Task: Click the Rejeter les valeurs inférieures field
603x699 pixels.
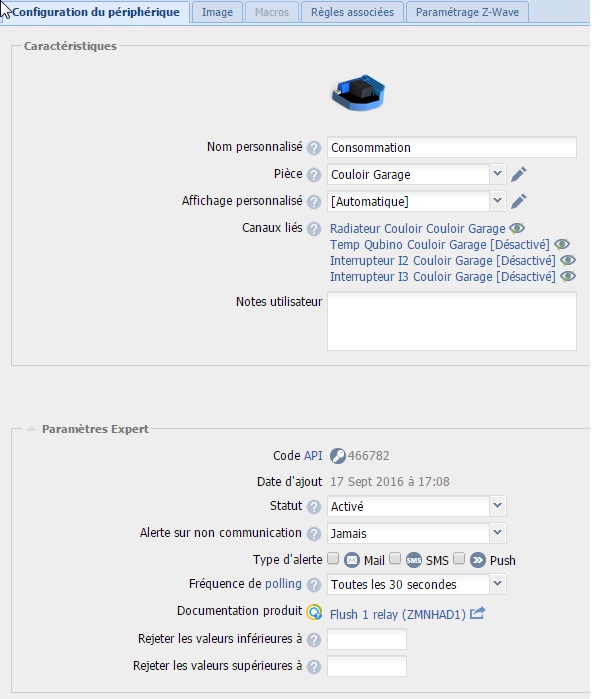Action: click(367, 639)
